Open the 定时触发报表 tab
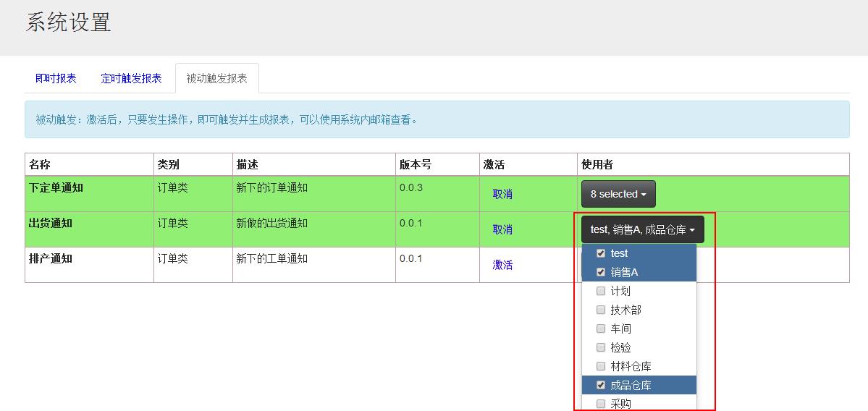The width and height of the screenshot is (868, 411). pyautogui.click(x=131, y=78)
